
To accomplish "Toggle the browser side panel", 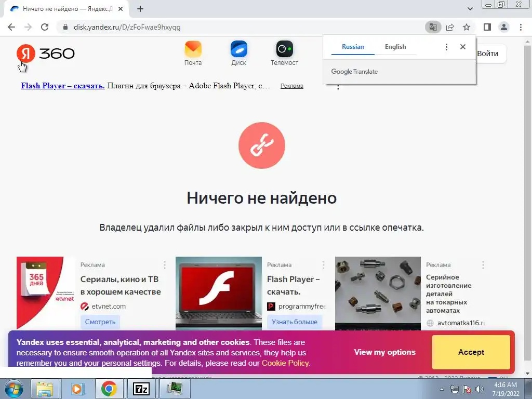I will click(487, 27).
